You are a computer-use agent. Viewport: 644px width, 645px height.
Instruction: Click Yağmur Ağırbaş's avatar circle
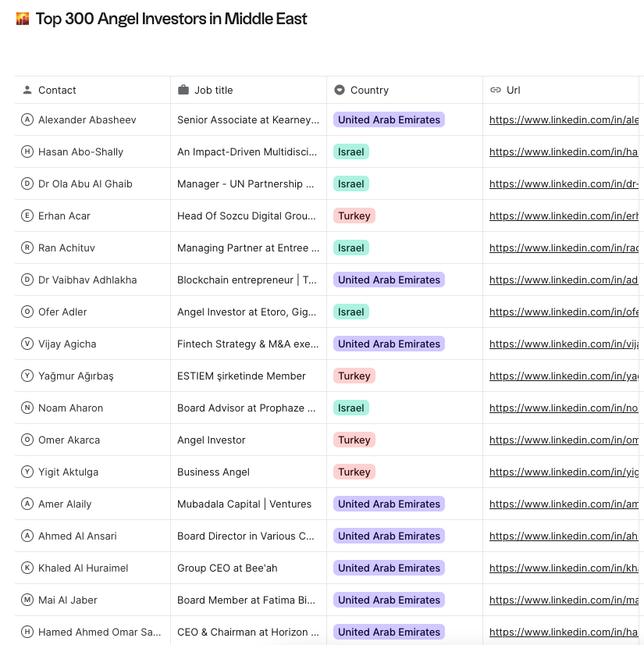point(27,376)
